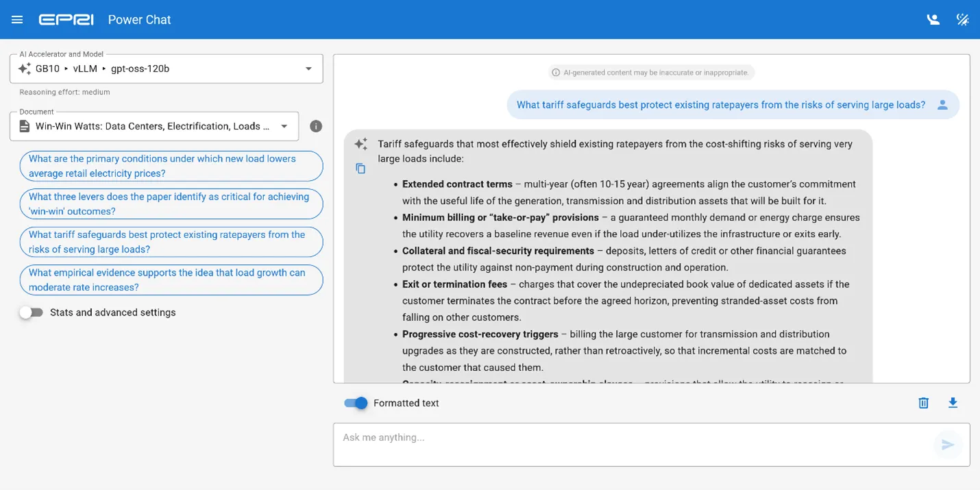
Task: Click the AI sparkle icon on the response
Action: (361, 143)
